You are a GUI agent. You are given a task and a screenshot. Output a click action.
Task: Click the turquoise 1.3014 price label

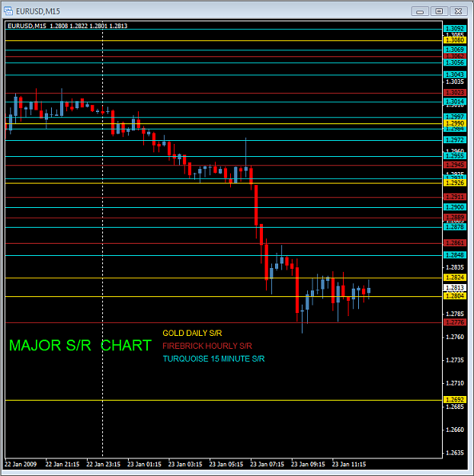[x=455, y=102]
